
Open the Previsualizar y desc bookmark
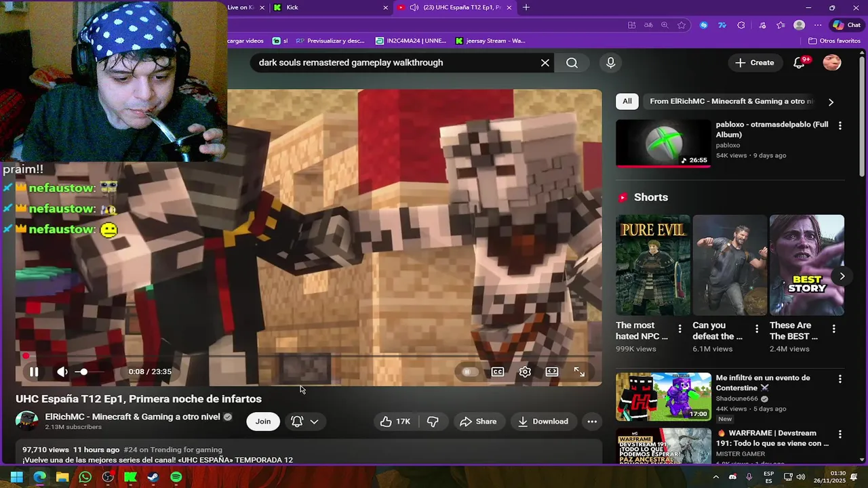pyautogui.click(x=330, y=41)
